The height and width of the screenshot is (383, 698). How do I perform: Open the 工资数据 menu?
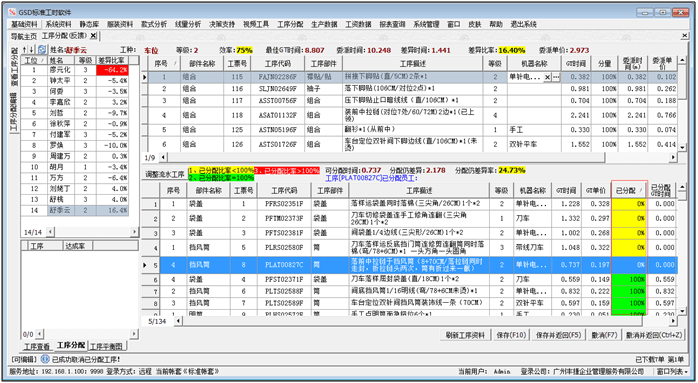tap(358, 24)
